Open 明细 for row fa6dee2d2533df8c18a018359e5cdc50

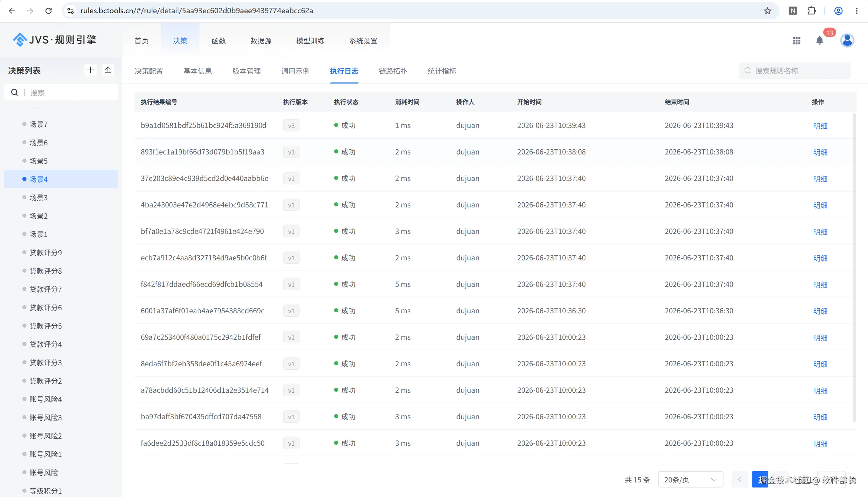coord(820,443)
